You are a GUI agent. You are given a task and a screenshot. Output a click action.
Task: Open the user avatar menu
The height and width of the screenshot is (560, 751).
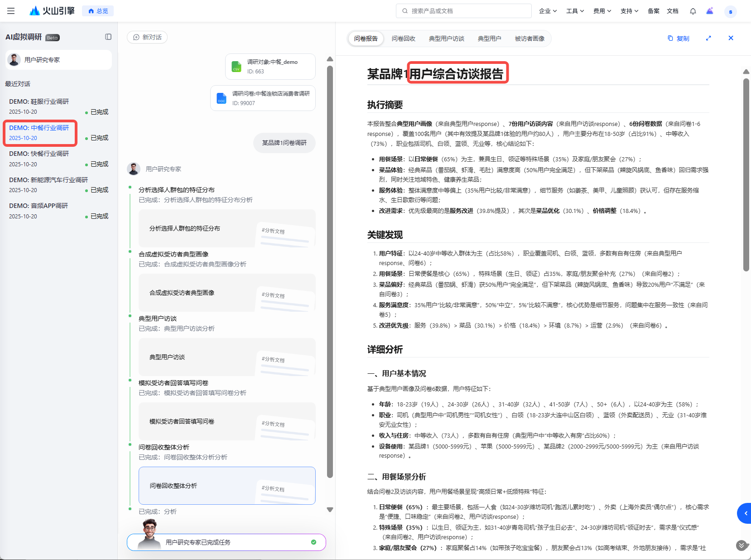(730, 11)
